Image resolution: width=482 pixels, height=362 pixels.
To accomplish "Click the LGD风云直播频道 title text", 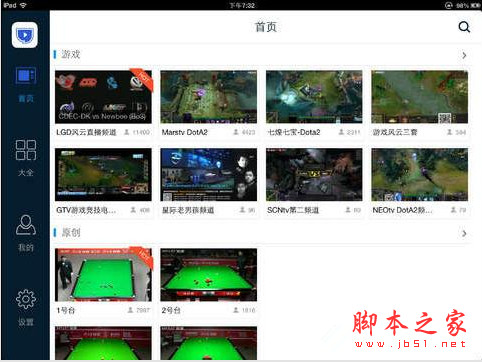I will click(86, 132).
